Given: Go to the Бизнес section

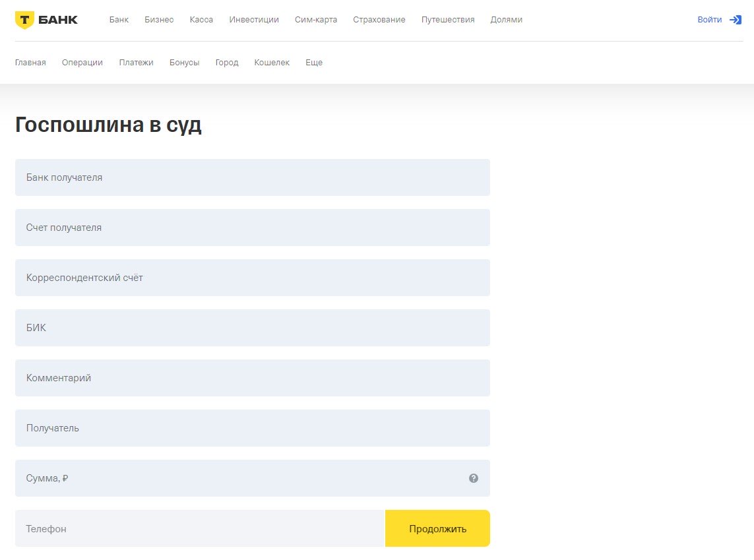Looking at the screenshot, I should click(159, 20).
